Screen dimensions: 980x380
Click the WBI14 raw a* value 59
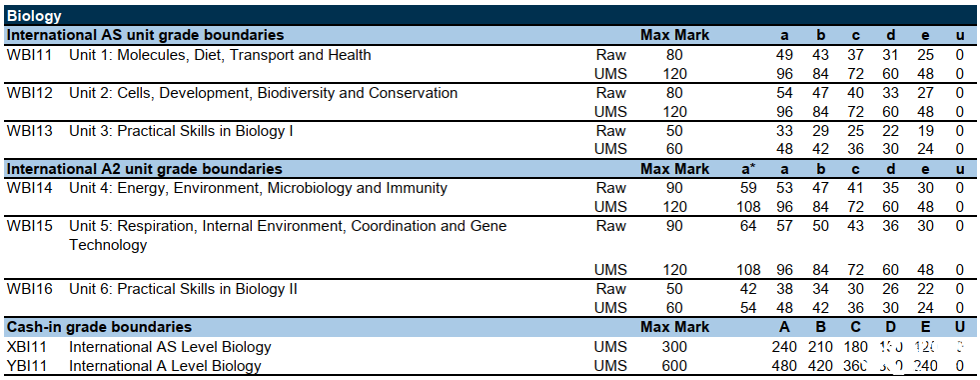point(748,188)
